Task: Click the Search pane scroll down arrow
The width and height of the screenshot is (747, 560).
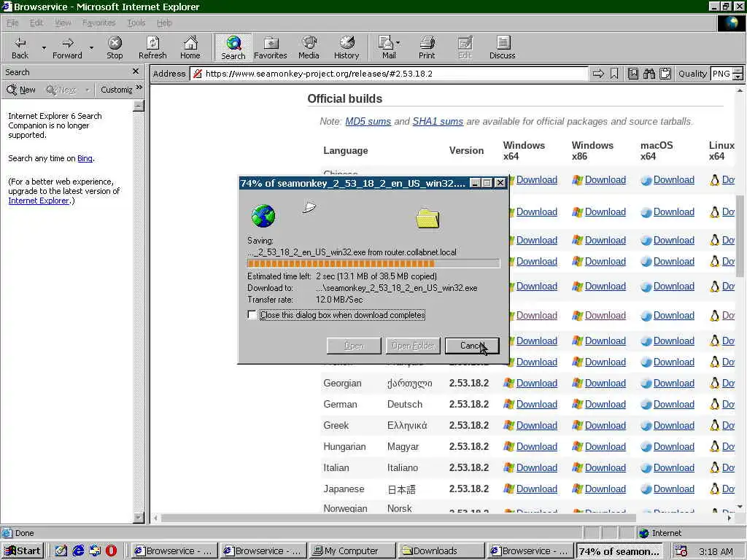Action: [139, 517]
